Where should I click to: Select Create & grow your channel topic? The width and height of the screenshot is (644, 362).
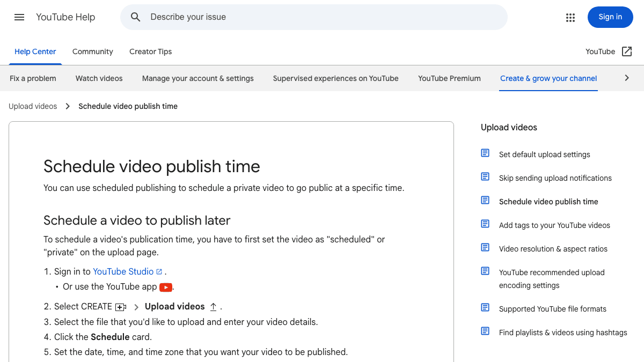click(x=548, y=78)
